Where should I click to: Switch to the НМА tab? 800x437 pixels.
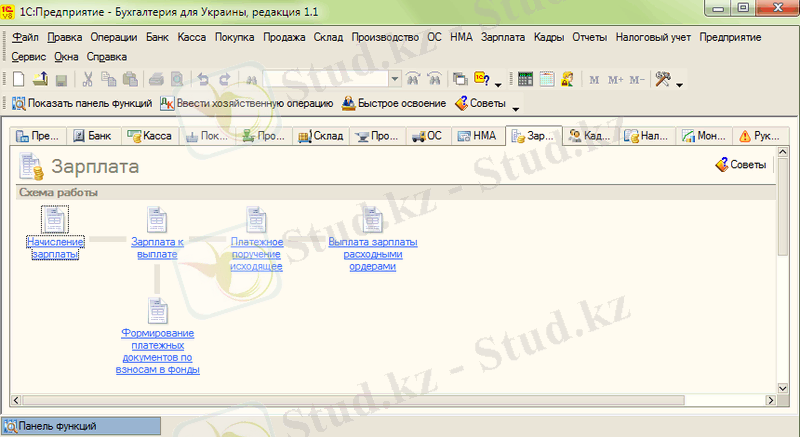(477, 136)
